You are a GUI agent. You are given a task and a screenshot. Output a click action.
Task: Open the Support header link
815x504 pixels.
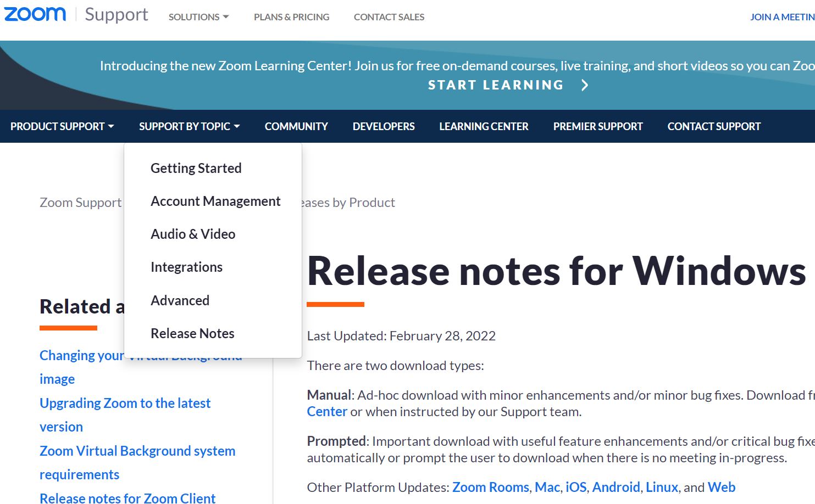click(x=117, y=15)
